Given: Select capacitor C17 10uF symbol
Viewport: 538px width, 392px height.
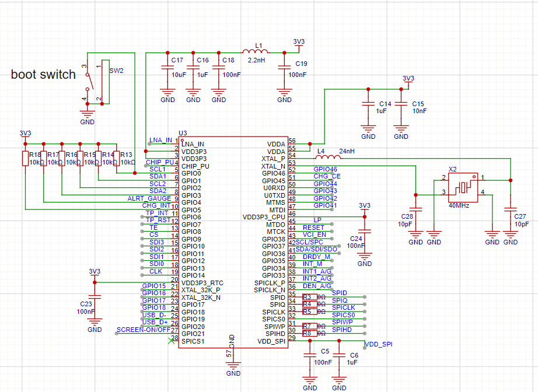Looking at the screenshot, I should 167,68.
